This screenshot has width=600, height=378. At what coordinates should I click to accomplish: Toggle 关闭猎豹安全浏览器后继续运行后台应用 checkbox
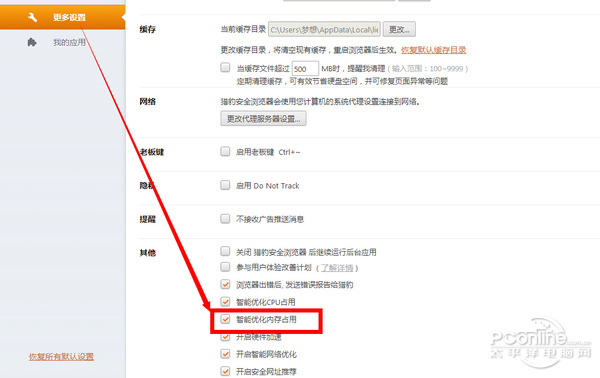click(x=225, y=251)
